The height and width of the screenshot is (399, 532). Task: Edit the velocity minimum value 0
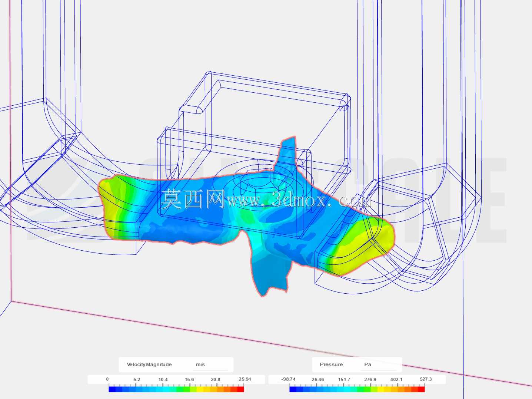pyautogui.click(x=107, y=379)
